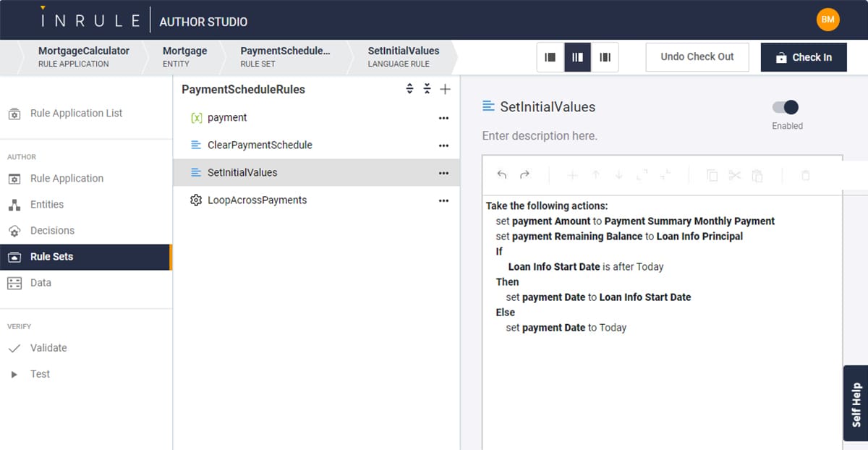Open the Data section
Screen dimensions: 868x450
click(x=41, y=282)
